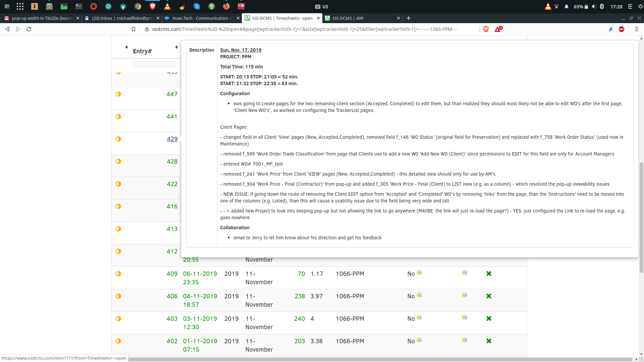Image resolution: width=644 pixels, height=362 pixels.
Task: Click the blue feather extension icon
Action: point(611,29)
